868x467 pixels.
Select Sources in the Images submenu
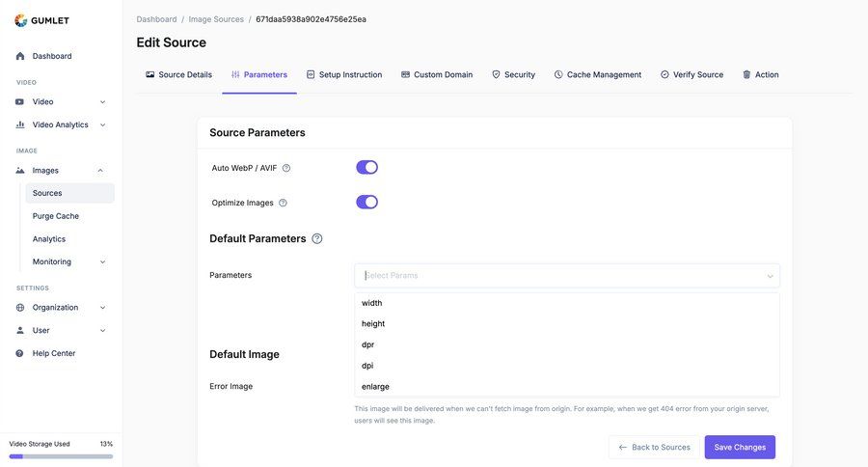pyautogui.click(x=69, y=193)
